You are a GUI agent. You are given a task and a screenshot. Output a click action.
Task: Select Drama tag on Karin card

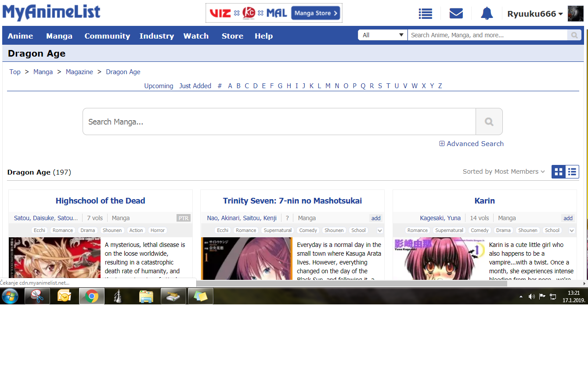pos(503,230)
